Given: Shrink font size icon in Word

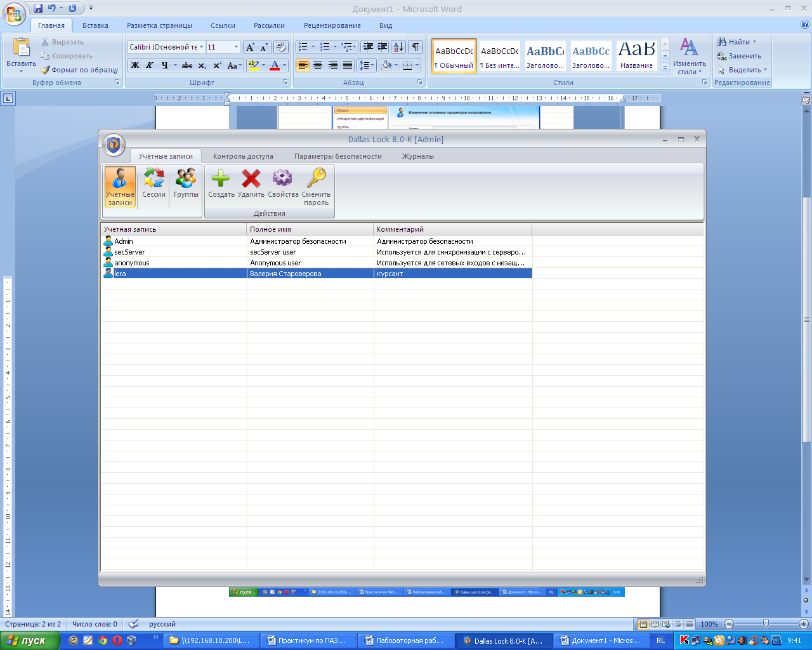Looking at the screenshot, I should (x=264, y=47).
